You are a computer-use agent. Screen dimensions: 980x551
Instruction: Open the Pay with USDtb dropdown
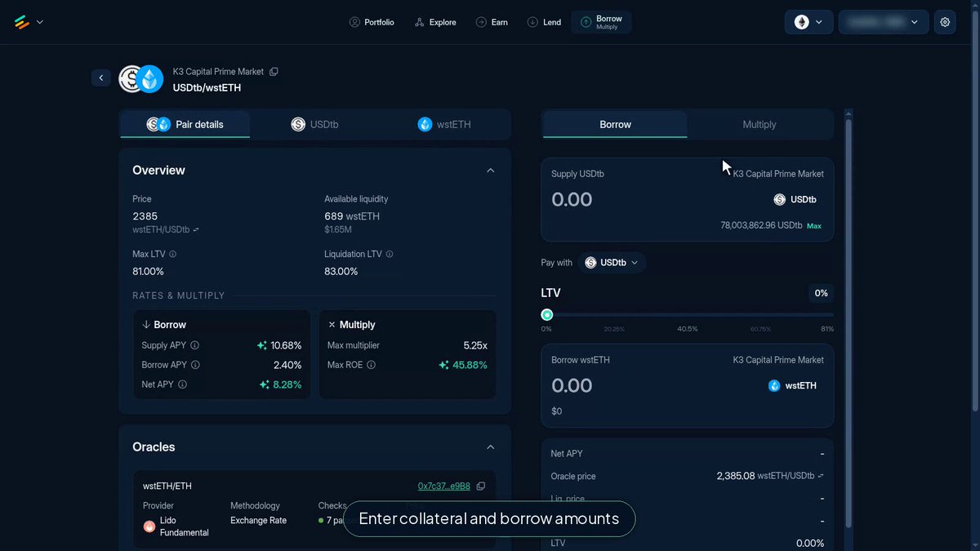(612, 263)
